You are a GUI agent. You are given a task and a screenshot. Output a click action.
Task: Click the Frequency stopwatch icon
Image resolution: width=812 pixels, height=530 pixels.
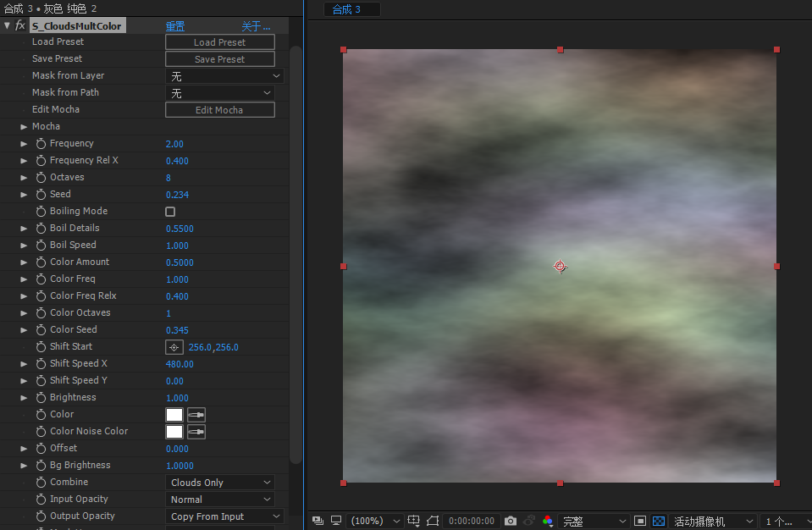pyautogui.click(x=41, y=144)
